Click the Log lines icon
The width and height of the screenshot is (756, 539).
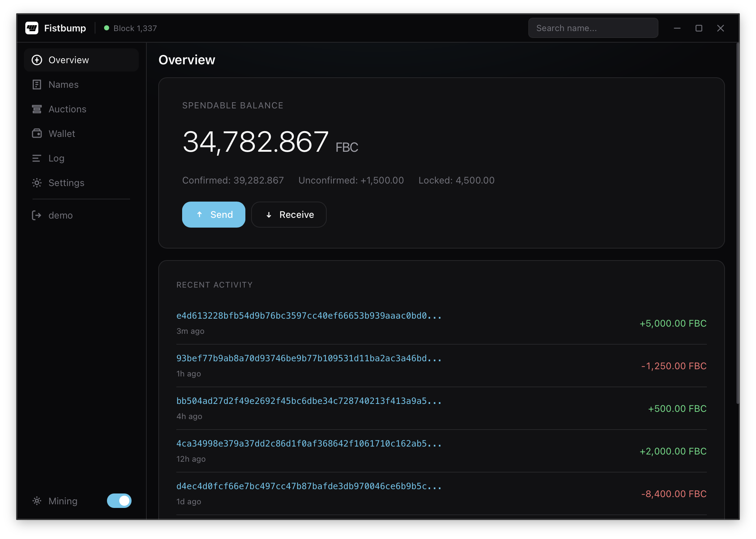pyautogui.click(x=36, y=158)
